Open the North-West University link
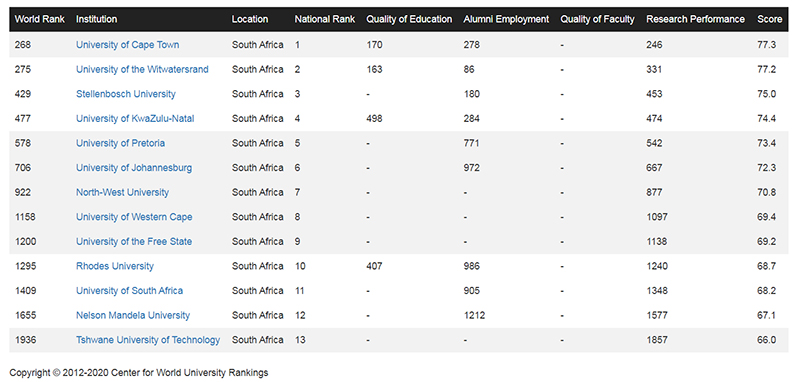 point(122,192)
